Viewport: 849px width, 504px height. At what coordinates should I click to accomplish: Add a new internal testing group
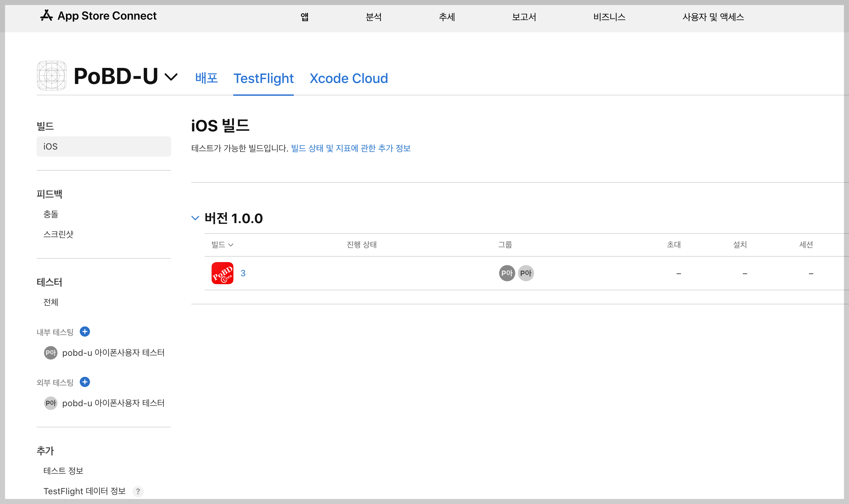click(x=85, y=332)
